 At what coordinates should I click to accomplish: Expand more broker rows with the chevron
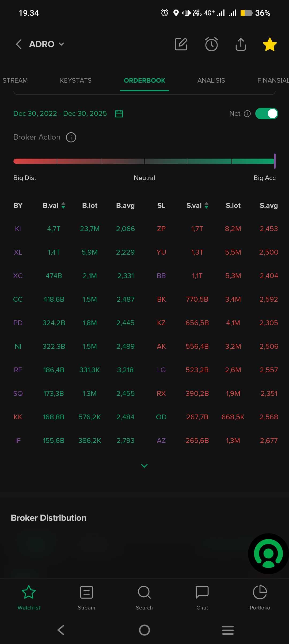coord(144,466)
